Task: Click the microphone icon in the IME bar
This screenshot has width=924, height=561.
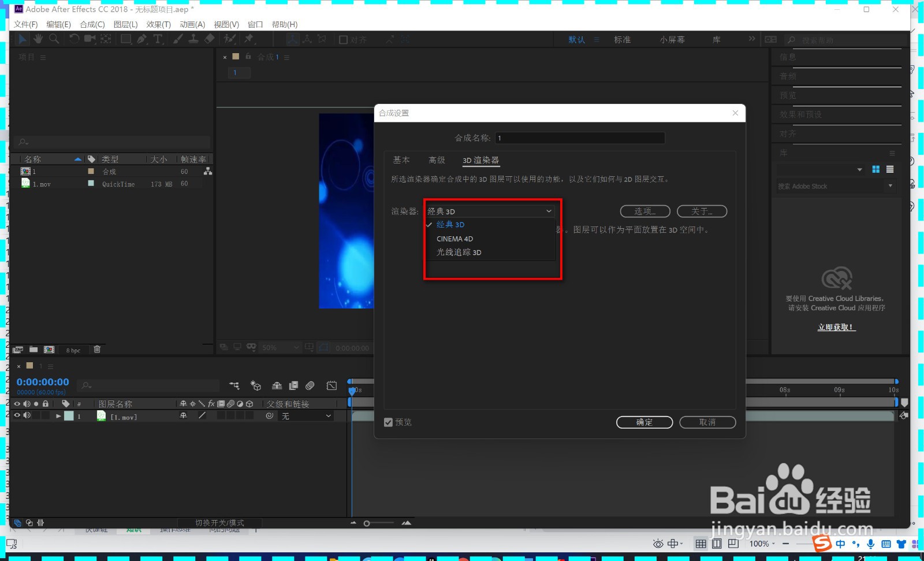Action: (x=871, y=544)
